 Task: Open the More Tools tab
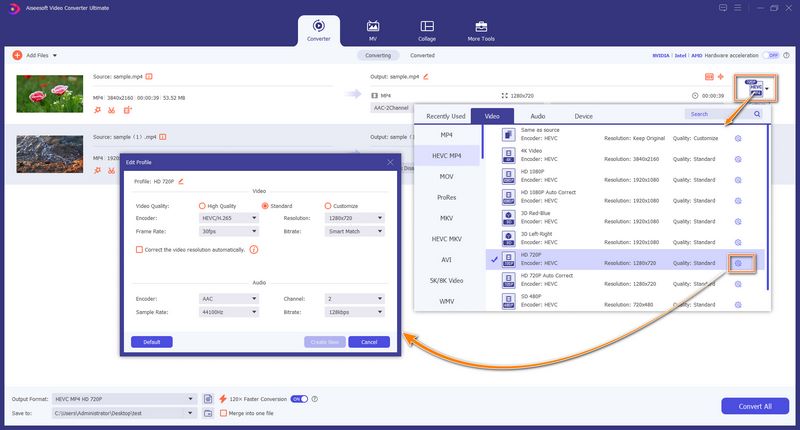coord(481,31)
